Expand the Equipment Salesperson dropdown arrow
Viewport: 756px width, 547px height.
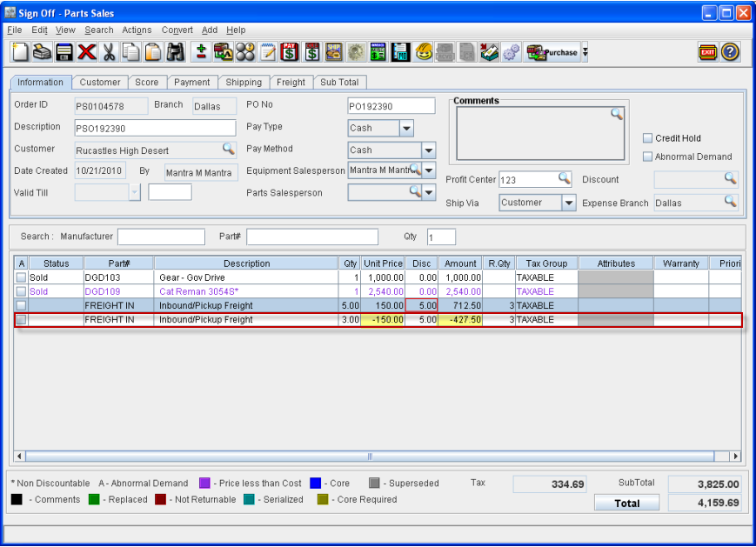tap(429, 170)
